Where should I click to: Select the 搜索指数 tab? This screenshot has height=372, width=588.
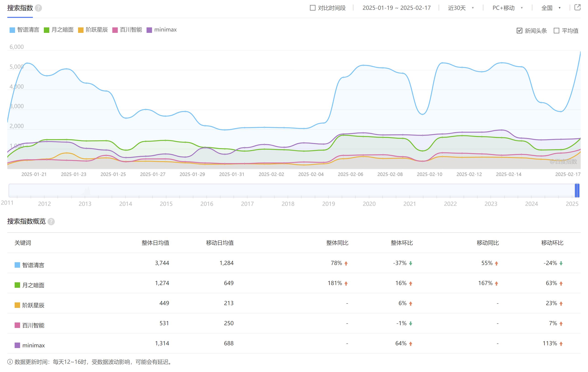coord(20,8)
